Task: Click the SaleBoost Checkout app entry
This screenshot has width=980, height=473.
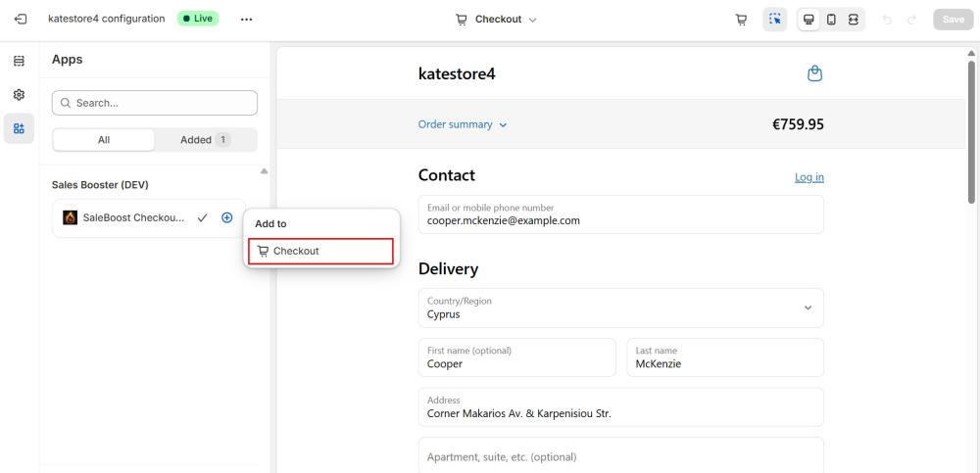Action: click(148, 218)
